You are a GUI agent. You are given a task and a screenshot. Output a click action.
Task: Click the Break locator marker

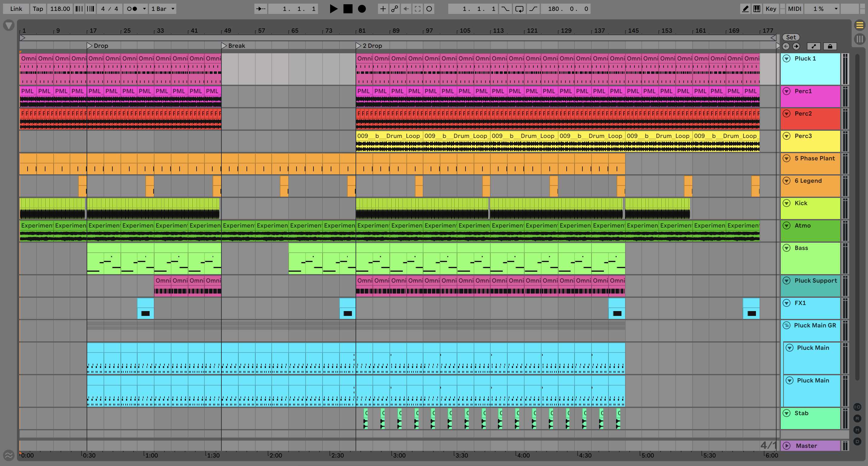point(224,46)
